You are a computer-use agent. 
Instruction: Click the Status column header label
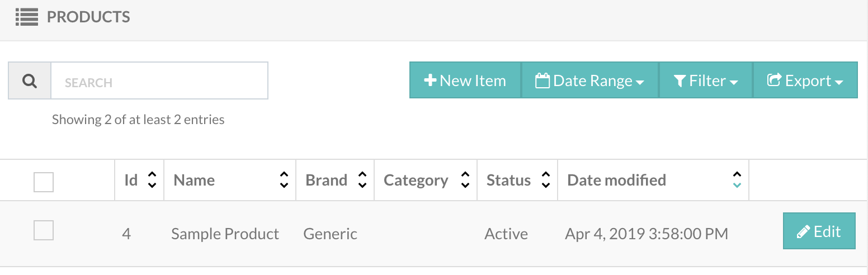click(x=508, y=181)
